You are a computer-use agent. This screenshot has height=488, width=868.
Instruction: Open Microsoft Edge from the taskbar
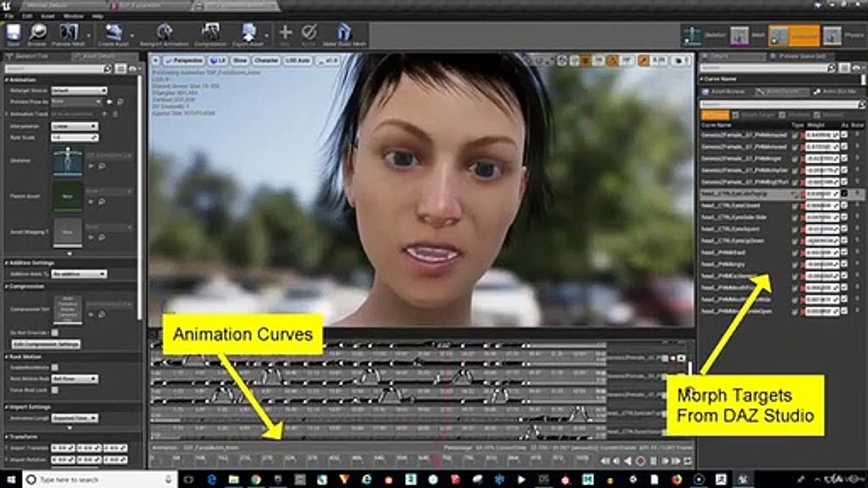(x=212, y=479)
